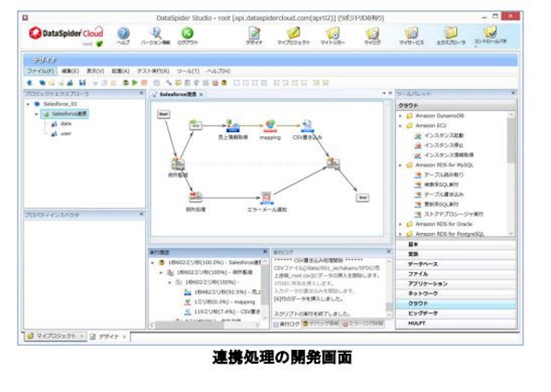Image resolution: width=551 pixels, height=392 pixels.
Task: Click the Start node in the script canvas
Action: (163, 114)
